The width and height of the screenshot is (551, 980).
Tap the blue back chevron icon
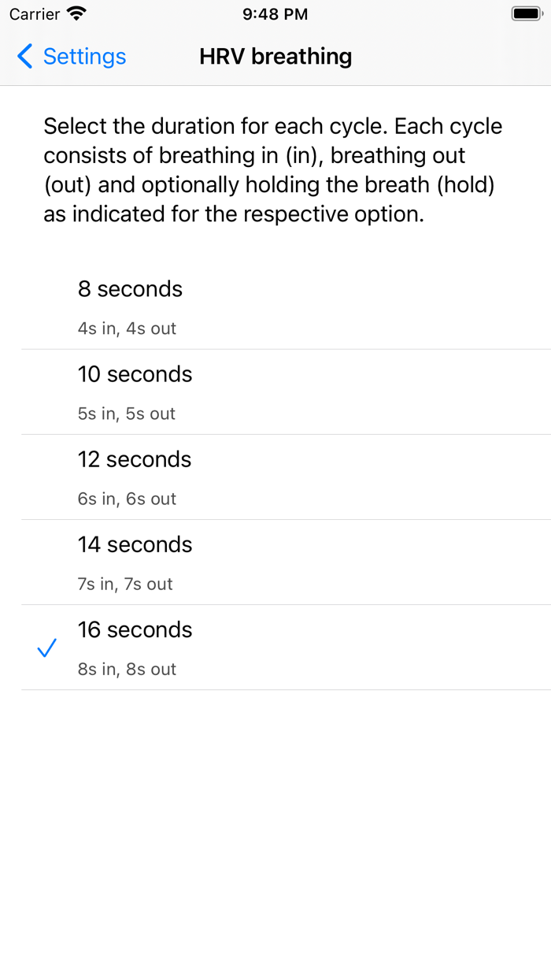[24, 57]
